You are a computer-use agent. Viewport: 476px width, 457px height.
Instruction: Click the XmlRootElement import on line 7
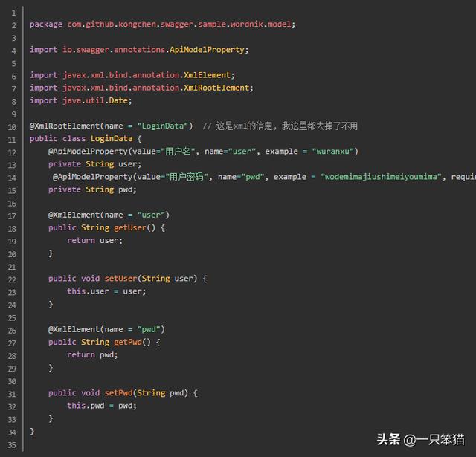[141, 88]
